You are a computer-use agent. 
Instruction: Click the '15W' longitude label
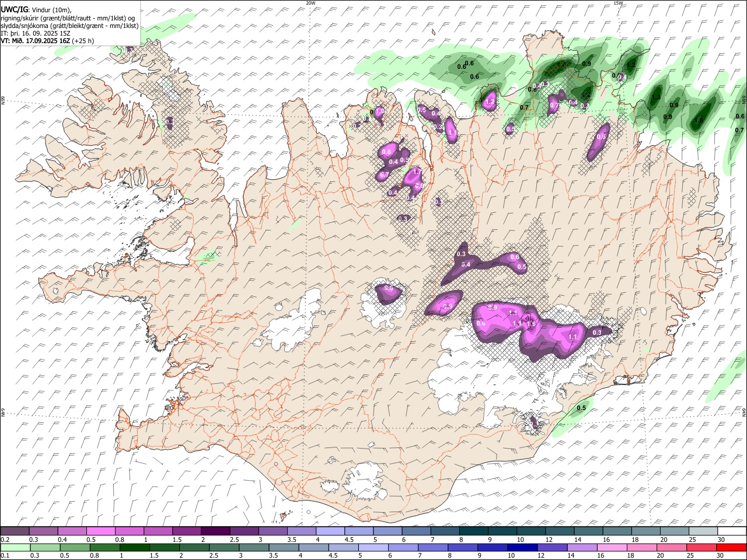pyautogui.click(x=617, y=3)
